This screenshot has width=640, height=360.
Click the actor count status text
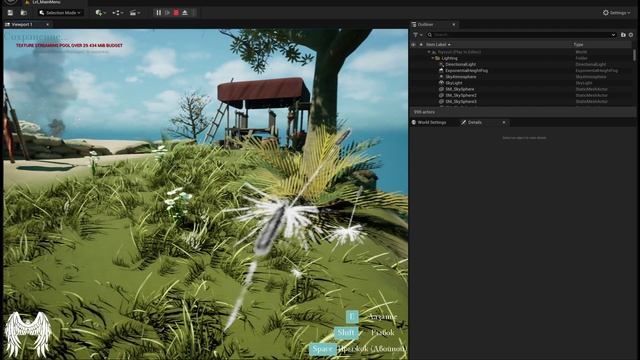[x=424, y=112]
